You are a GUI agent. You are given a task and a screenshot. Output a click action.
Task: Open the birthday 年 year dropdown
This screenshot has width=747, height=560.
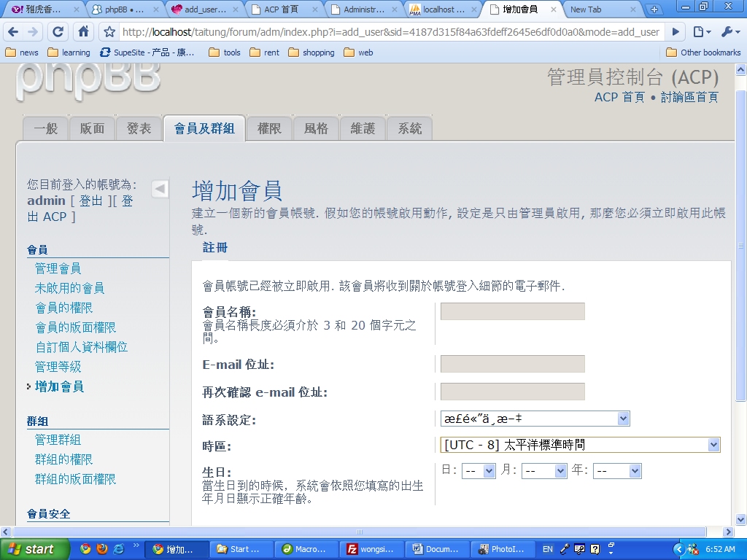[617, 471]
